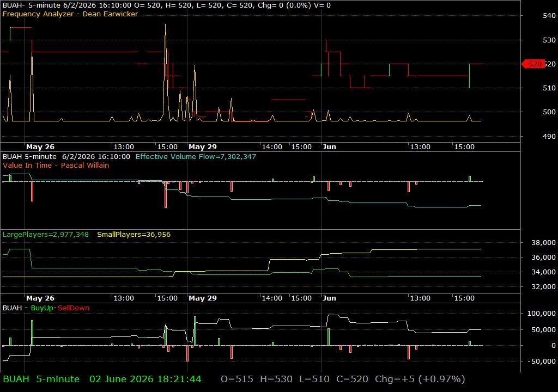558x392 pixels.
Task: Click the top header 'BUAH- 5-minute 6/2/2026 16:10:00'
Action: click(x=67, y=5)
